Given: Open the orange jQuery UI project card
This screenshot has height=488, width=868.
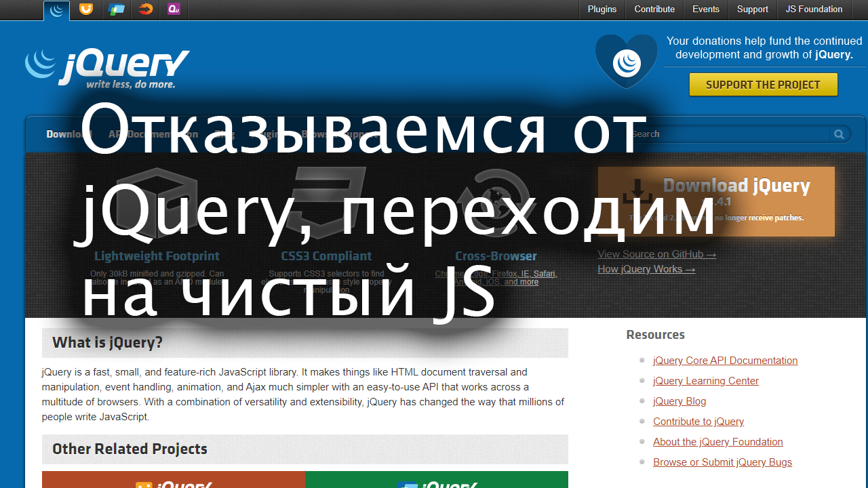Looking at the screenshot, I should (174, 480).
